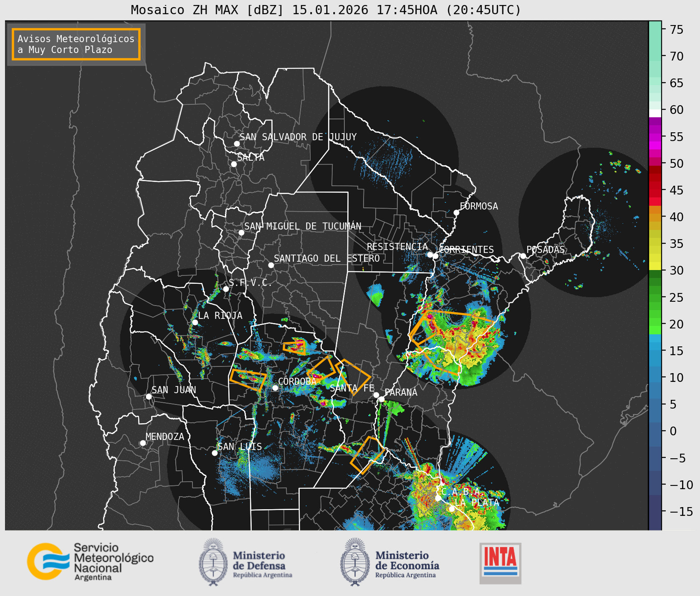The image size is (700, 596).
Task: Click the SALTA city dot
Action: point(234,164)
